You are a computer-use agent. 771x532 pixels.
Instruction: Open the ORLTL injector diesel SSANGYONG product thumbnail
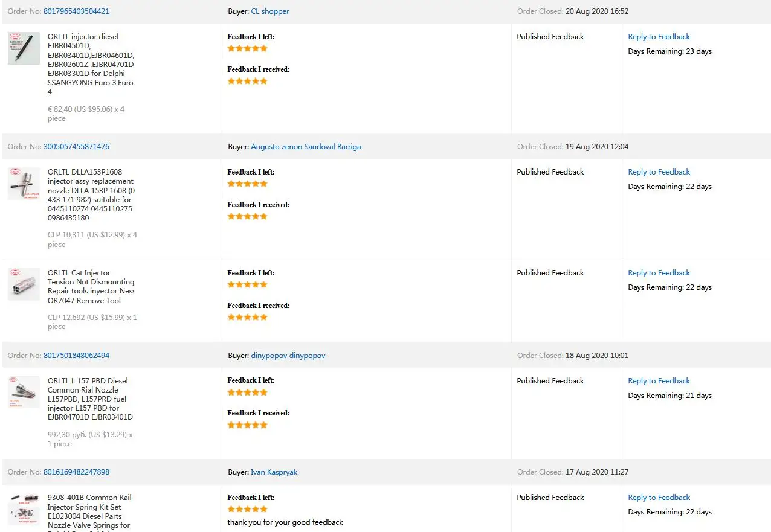pyautogui.click(x=24, y=48)
